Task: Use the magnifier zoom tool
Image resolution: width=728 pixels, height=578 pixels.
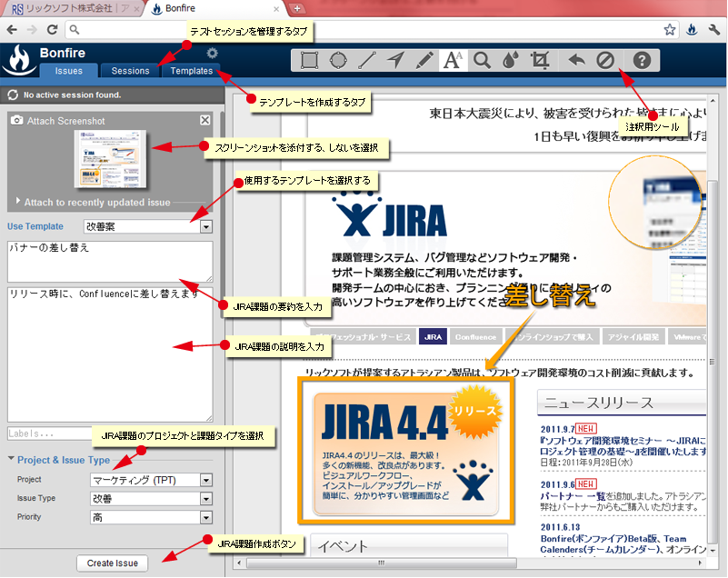Action: [482, 60]
